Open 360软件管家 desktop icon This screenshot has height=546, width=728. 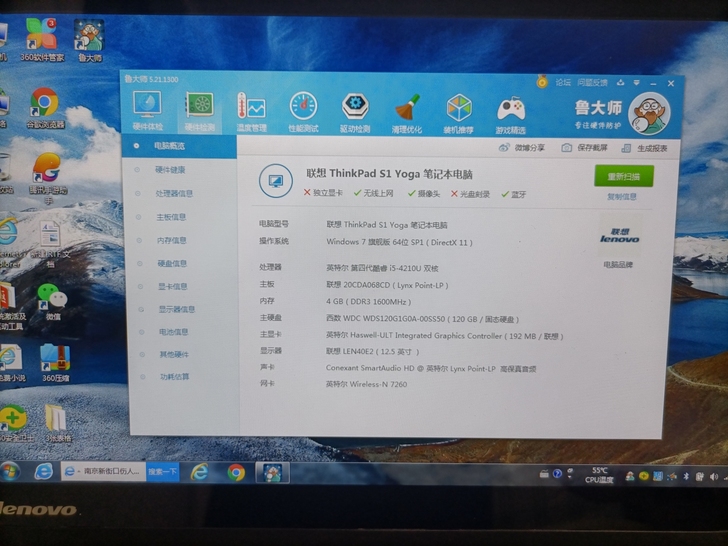click(x=42, y=40)
